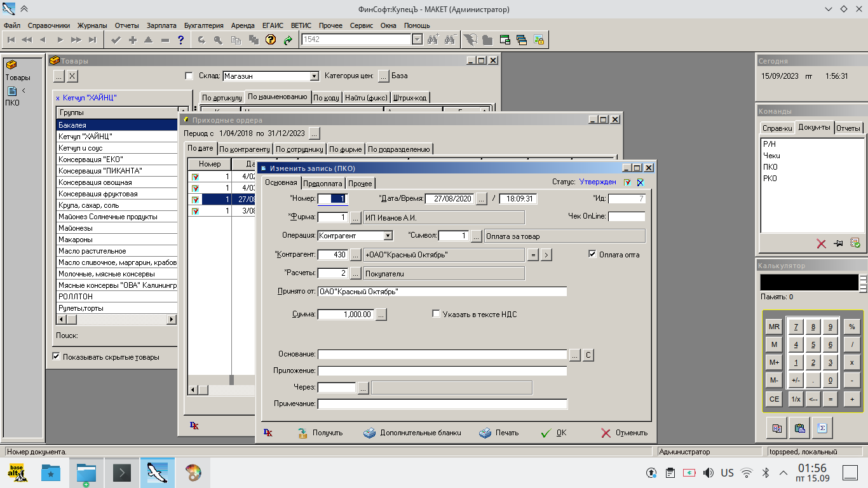Click the green arrow icon in toolbar
This screenshot has width=868, height=488.
click(288, 39)
